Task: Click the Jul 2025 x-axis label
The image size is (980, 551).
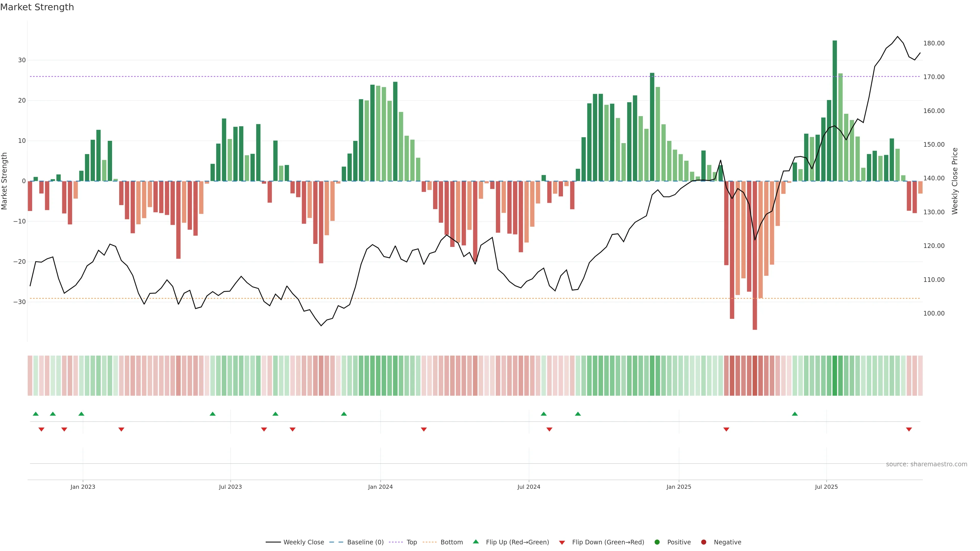Action: point(826,487)
